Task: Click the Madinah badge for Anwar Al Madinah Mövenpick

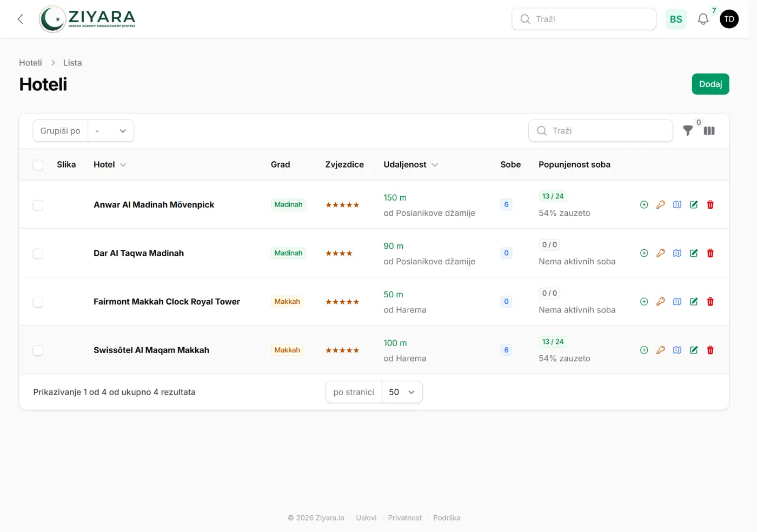Action: click(288, 205)
